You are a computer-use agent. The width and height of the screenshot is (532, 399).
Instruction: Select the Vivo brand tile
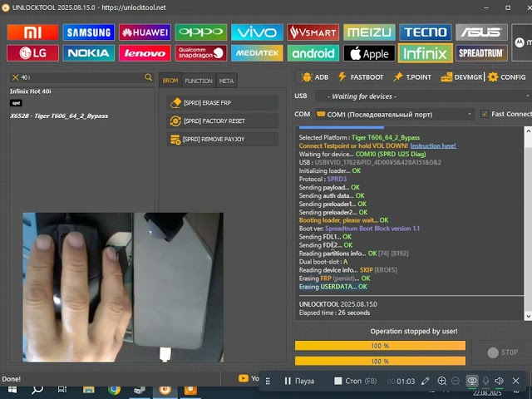[x=257, y=32]
